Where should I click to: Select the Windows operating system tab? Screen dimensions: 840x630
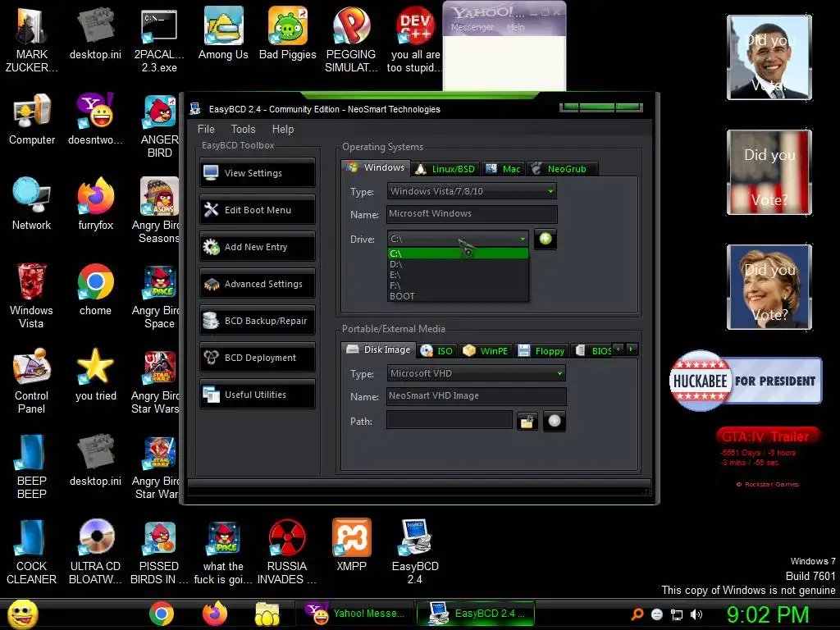coord(376,167)
